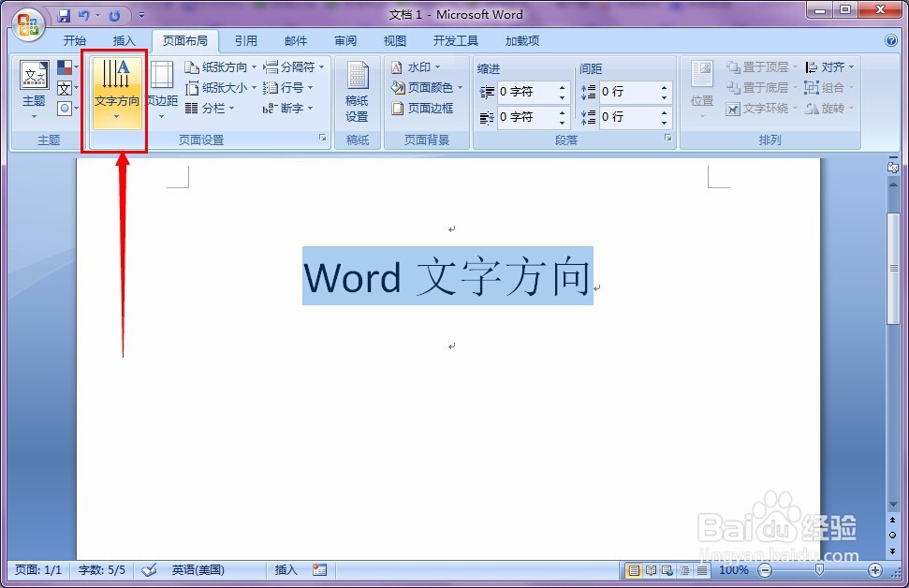Open the 开发工具 tab
The height and width of the screenshot is (588, 909).
pos(456,40)
